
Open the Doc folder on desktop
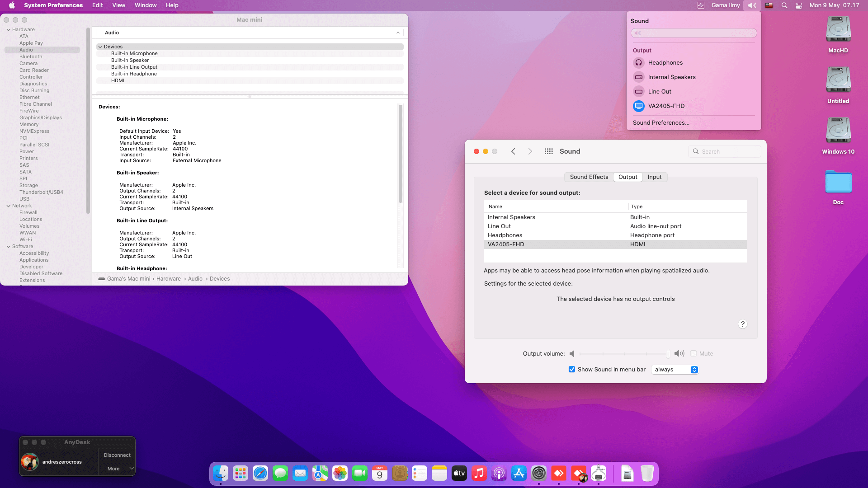click(x=838, y=187)
